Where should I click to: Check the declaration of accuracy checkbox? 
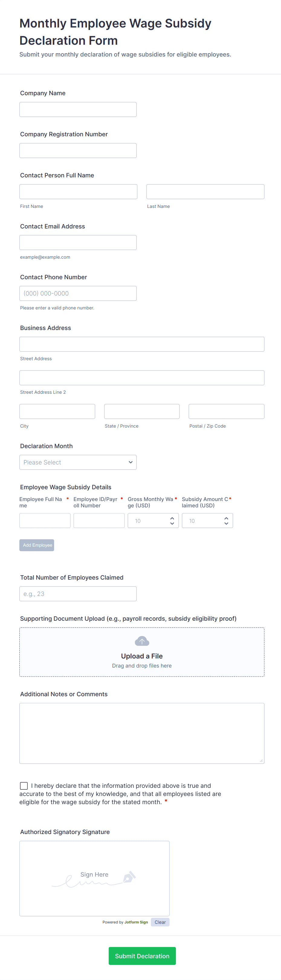[x=24, y=786]
